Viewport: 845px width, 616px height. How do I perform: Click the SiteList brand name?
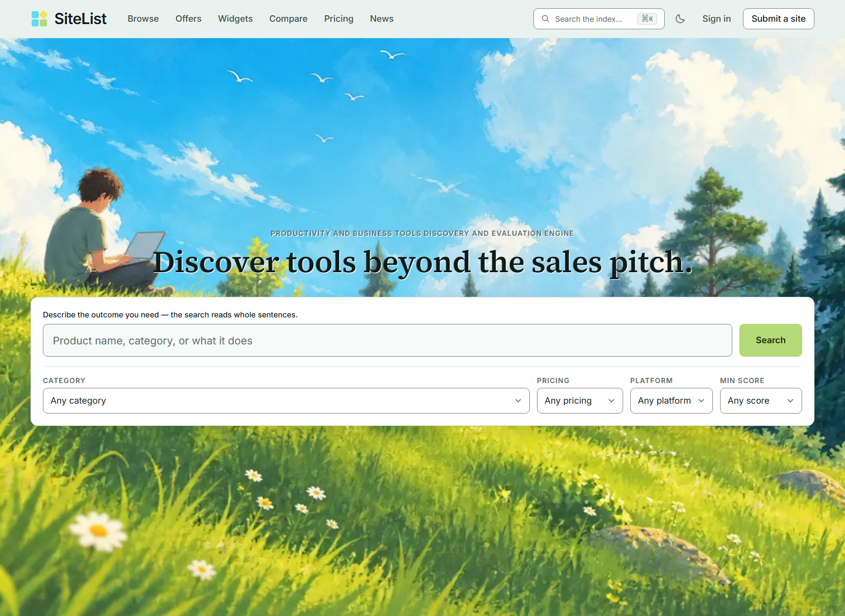pyautogui.click(x=80, y=19)
